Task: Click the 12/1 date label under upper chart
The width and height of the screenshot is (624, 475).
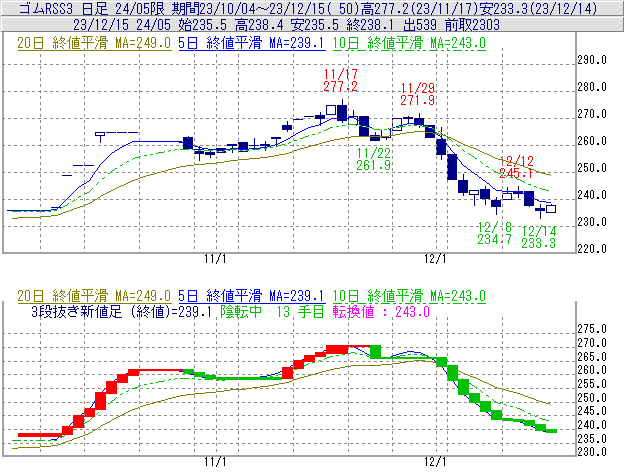Action: [x=435, y=259]
